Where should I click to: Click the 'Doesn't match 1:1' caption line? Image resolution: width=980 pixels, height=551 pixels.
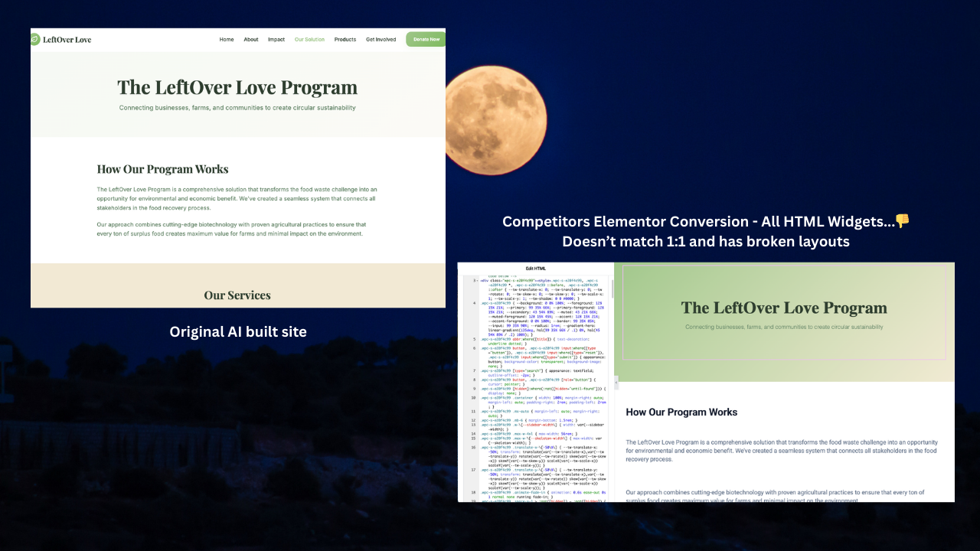pos(706,242)
